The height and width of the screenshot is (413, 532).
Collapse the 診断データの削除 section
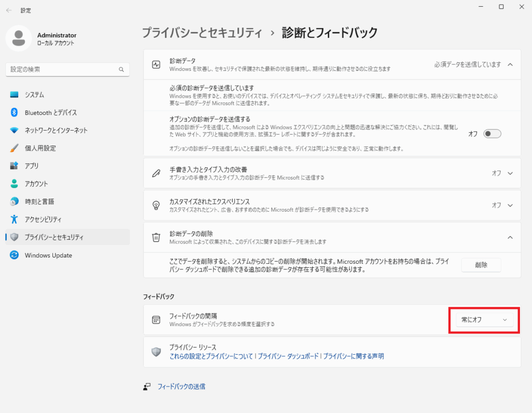pos(510,237)
